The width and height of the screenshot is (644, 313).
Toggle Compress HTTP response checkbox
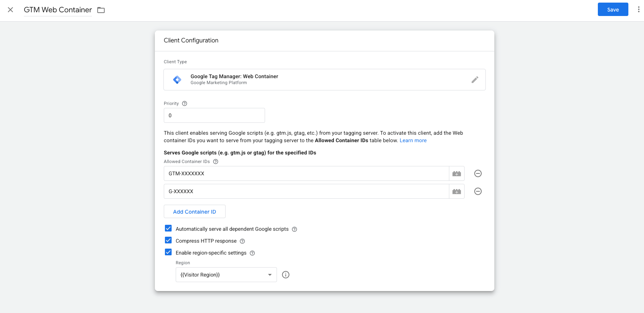tap(168, 240)
